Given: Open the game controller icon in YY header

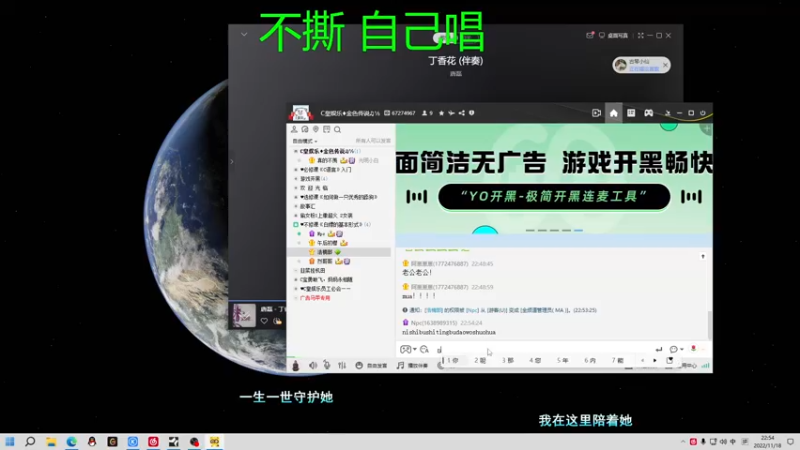Looking at the screenshot, I should pos(648,113).
